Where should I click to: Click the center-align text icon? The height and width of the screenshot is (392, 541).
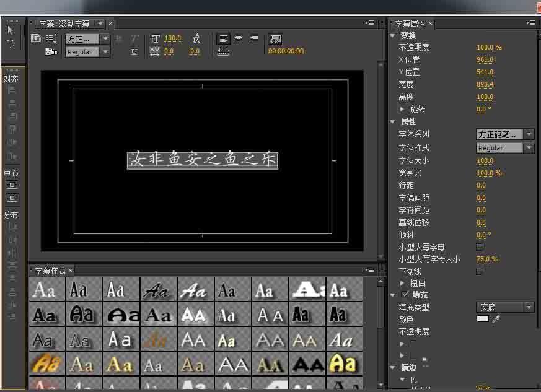238,38
